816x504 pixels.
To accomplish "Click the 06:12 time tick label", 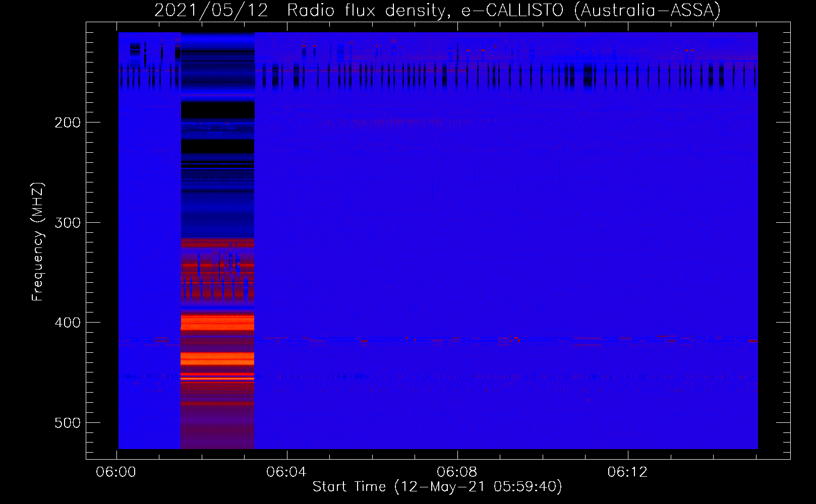I will (x=627, y=472).
